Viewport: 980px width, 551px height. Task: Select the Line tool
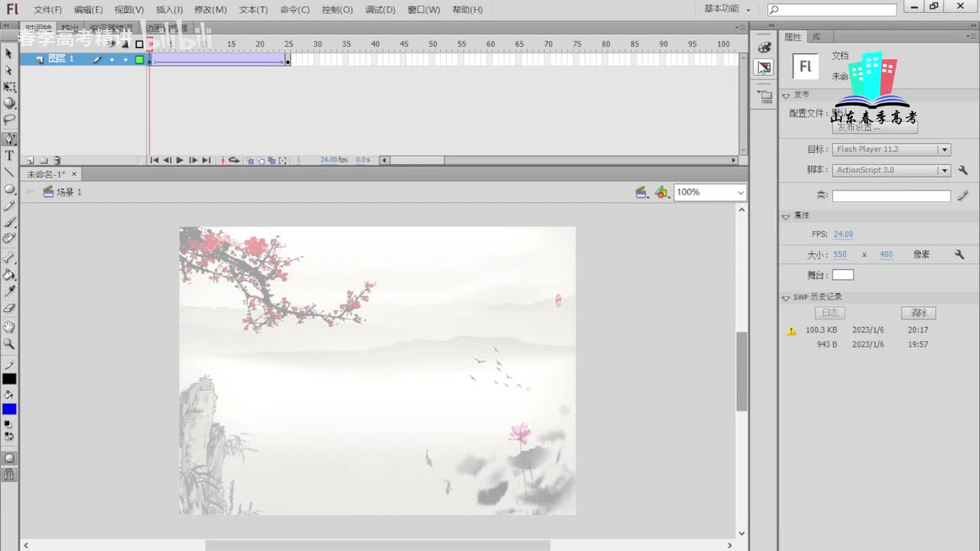coord(9,173)
